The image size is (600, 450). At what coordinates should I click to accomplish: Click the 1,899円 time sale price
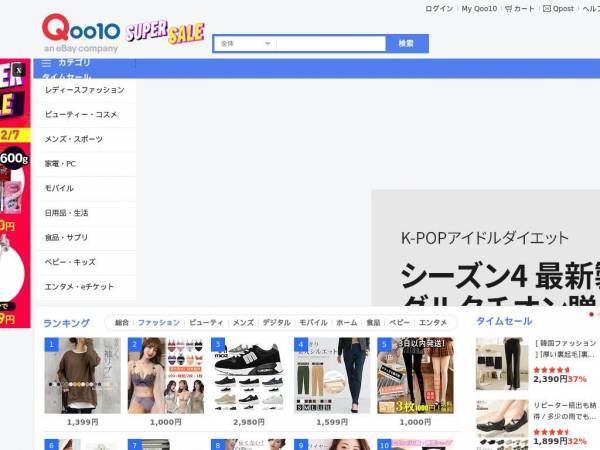550,441
